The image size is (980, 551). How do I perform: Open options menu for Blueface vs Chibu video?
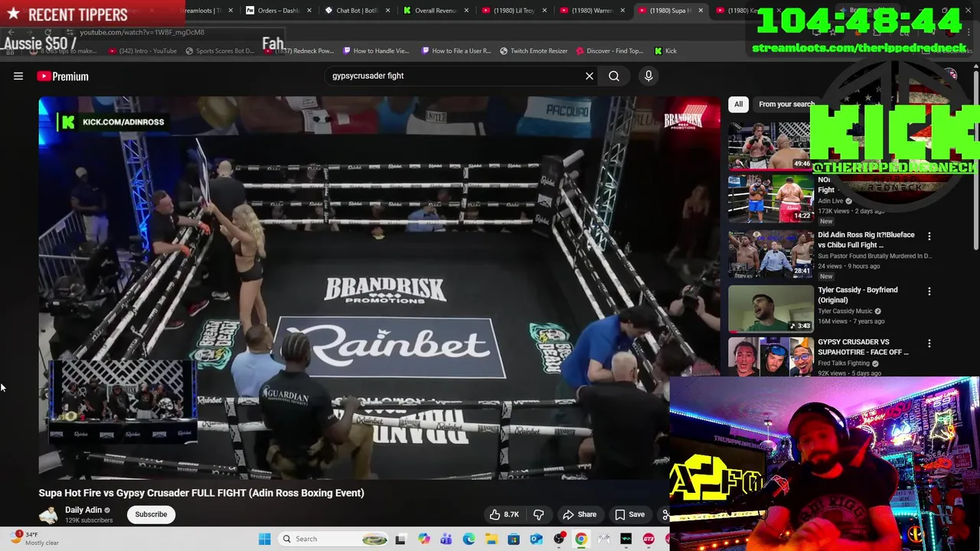tap(929, 236)
